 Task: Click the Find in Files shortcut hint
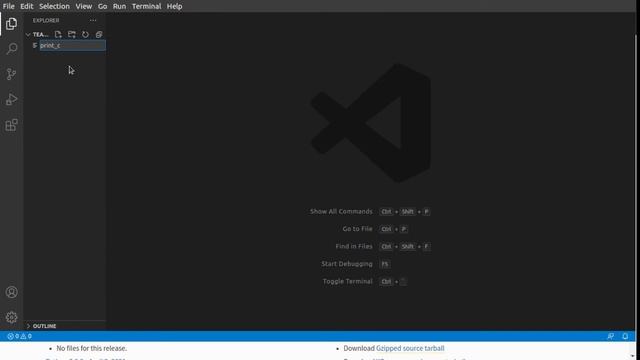(383, 247)
